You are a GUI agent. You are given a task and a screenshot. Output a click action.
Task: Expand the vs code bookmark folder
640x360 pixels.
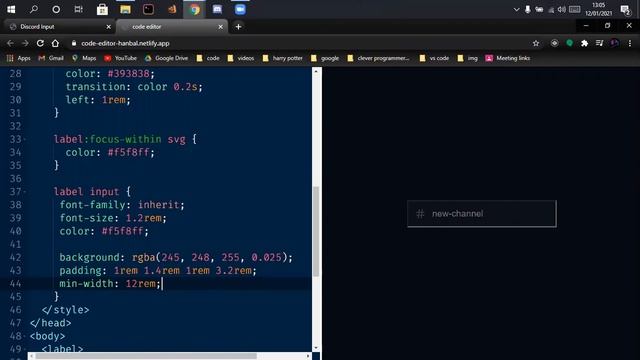point(434,58)
